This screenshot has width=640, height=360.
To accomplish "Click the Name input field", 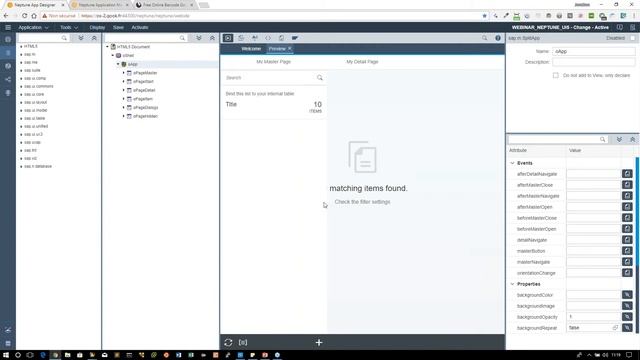I will pyautogui.click(x=594, y=51).
